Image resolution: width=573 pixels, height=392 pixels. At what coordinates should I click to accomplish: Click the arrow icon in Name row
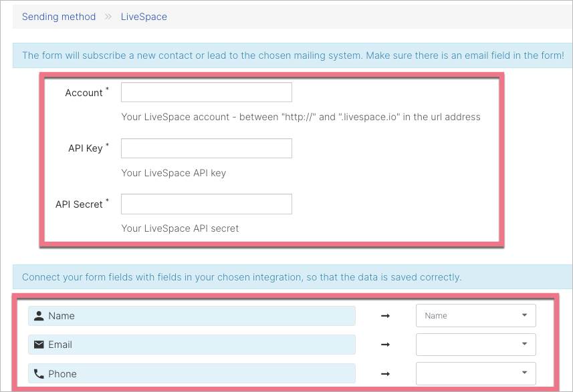(x=385, y=316)
